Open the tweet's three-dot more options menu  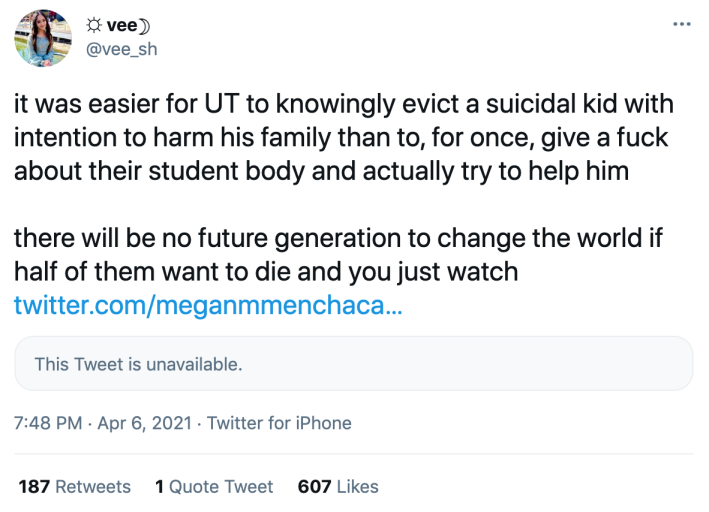point(681,23)
